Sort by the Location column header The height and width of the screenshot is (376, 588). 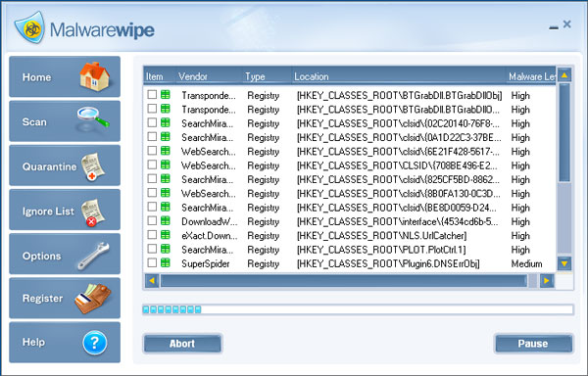pyautogui.click(x=399, y=76)
